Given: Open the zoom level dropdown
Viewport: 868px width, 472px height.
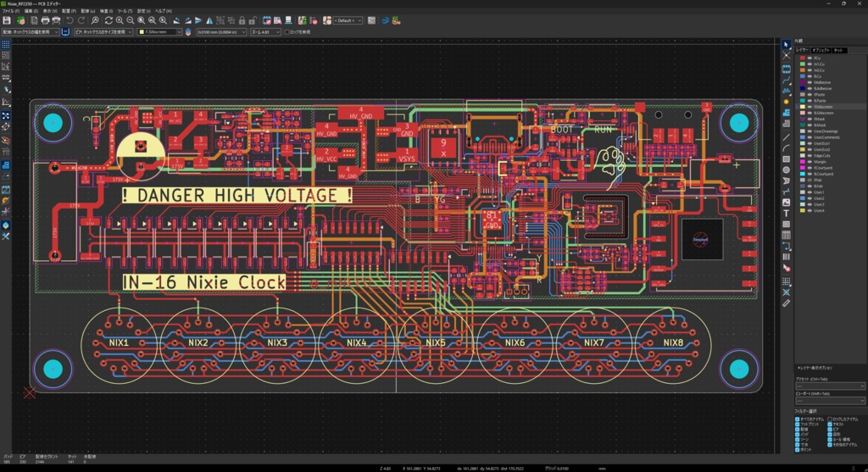Looking at the screenshot, I should pos(265,32).
